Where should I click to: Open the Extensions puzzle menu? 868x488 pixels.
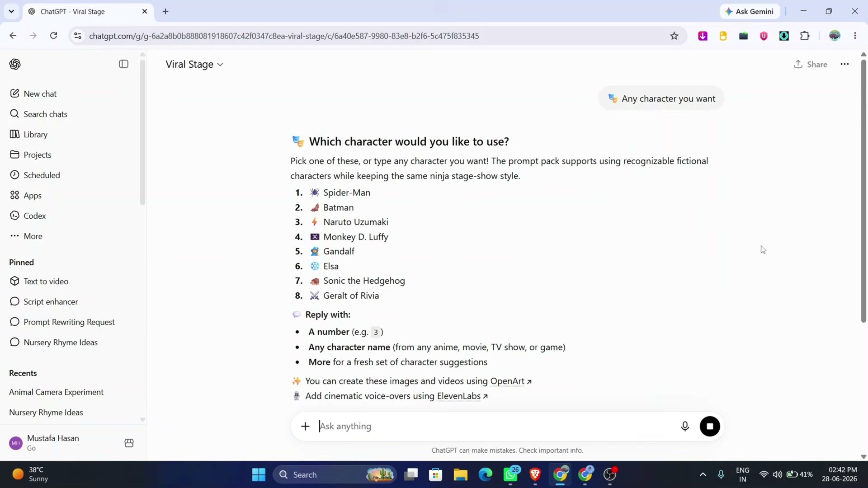(805, 36)
